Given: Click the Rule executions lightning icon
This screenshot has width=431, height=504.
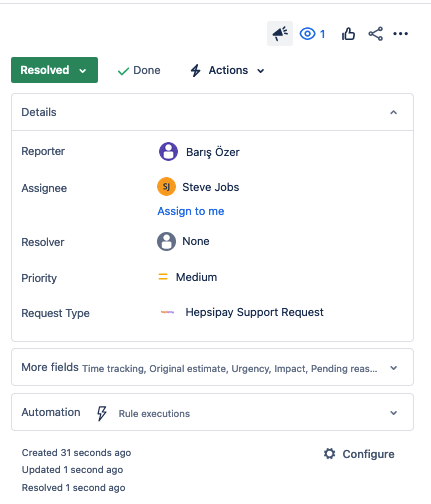Looking at the screenshot, I should click(102, 413).
